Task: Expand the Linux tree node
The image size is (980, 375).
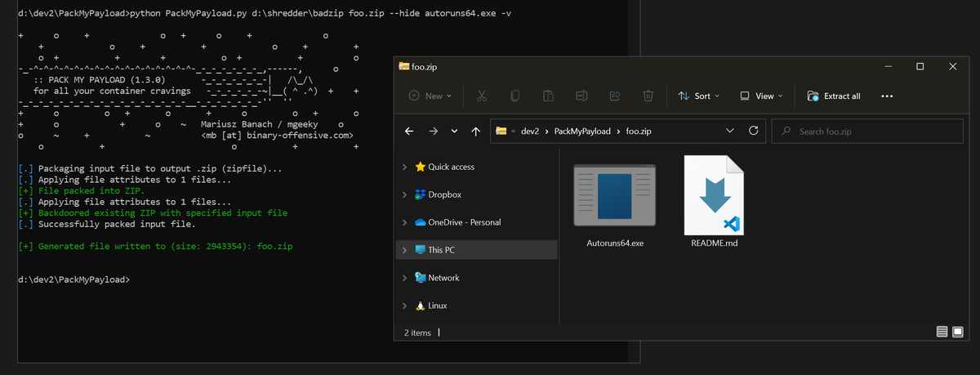Action: (x=405, y=306)
